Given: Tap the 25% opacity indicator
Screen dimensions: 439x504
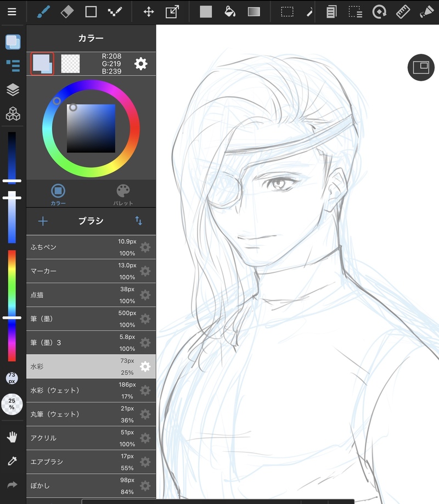Looking at the screenshot, I should [12, 404].
